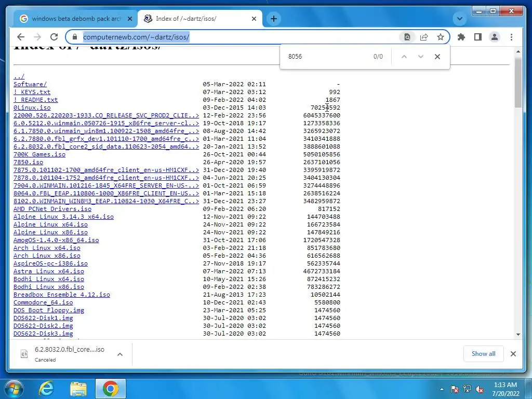Click the 7850.iso link

pos(28,162)
